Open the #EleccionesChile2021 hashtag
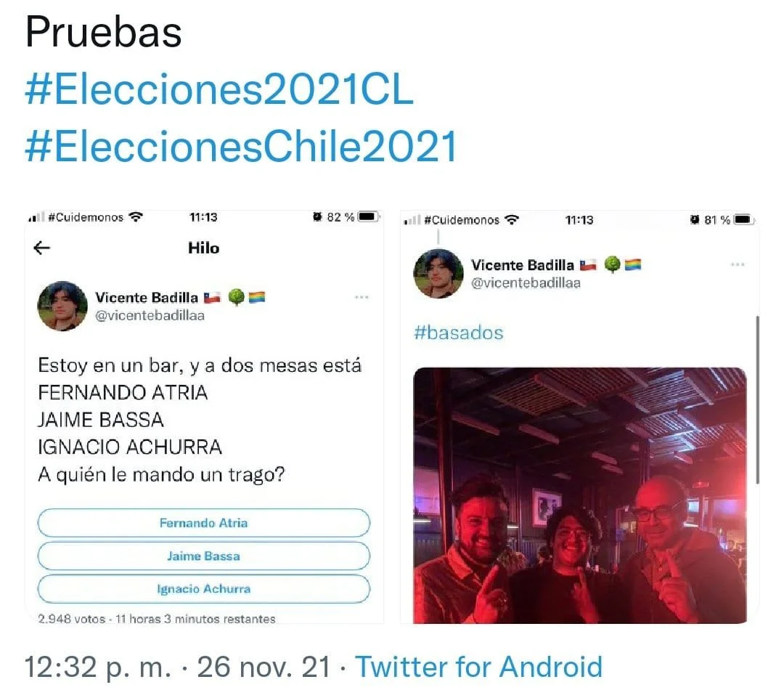This screenshot has height=690, width=784. (241, 146)
